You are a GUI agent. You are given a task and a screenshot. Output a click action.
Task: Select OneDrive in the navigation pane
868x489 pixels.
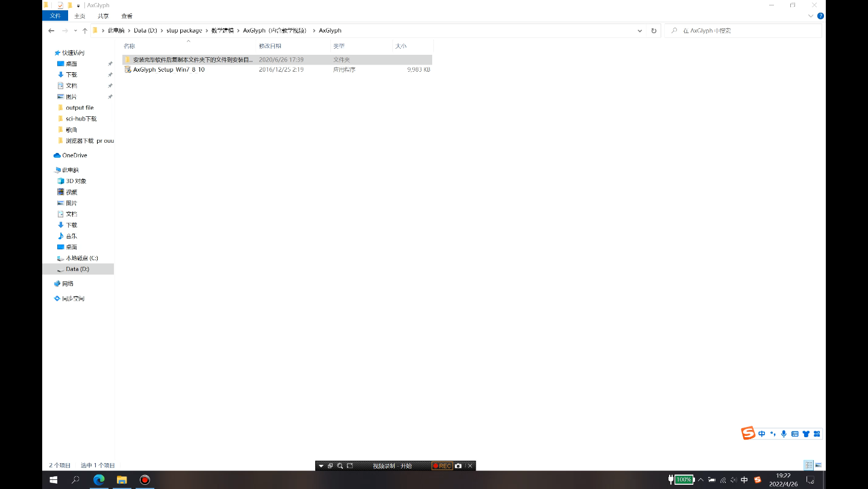point(74,155)
